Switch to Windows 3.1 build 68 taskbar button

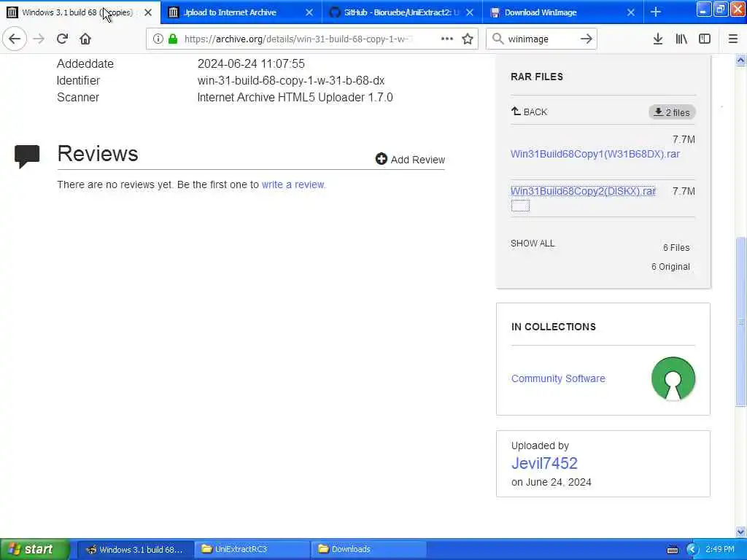(135, 549)
